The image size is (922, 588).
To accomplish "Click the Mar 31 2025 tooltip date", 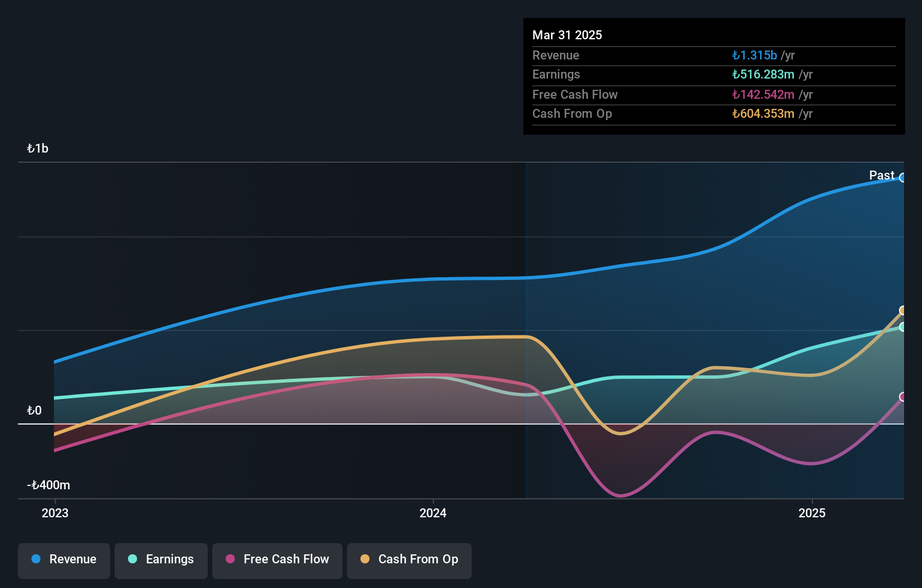I will (567, 35).
